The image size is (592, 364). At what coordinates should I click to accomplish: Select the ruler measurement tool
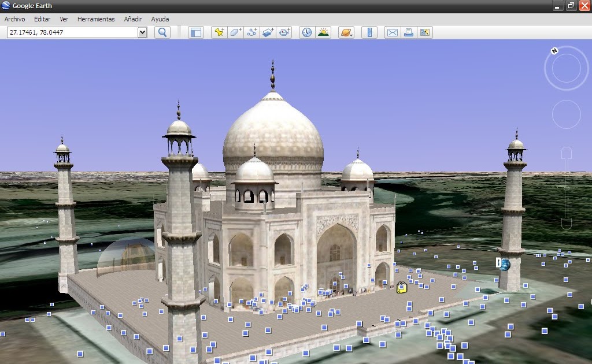point(369,32)
